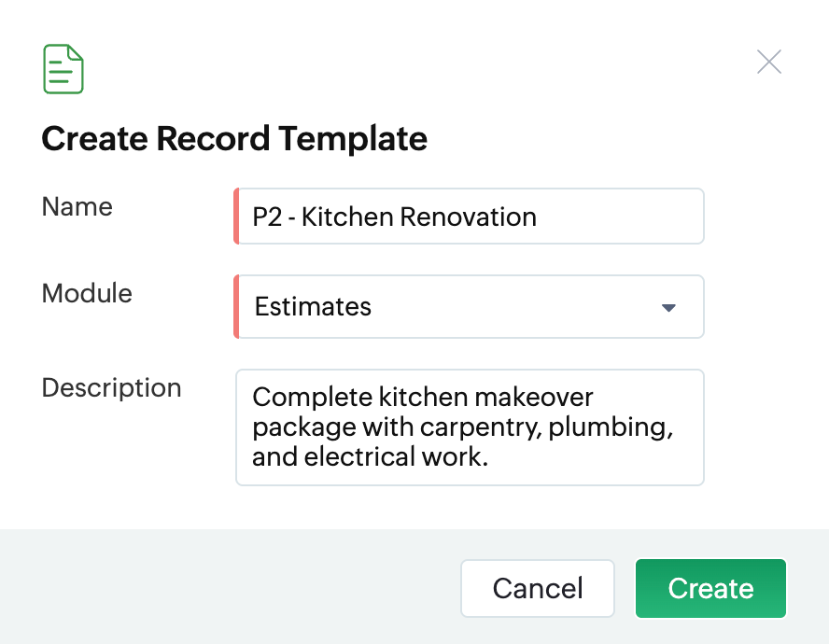The image size is (829, 644).
Task: Click the word 'plumbing' in the Description
Action: (609, 427)
